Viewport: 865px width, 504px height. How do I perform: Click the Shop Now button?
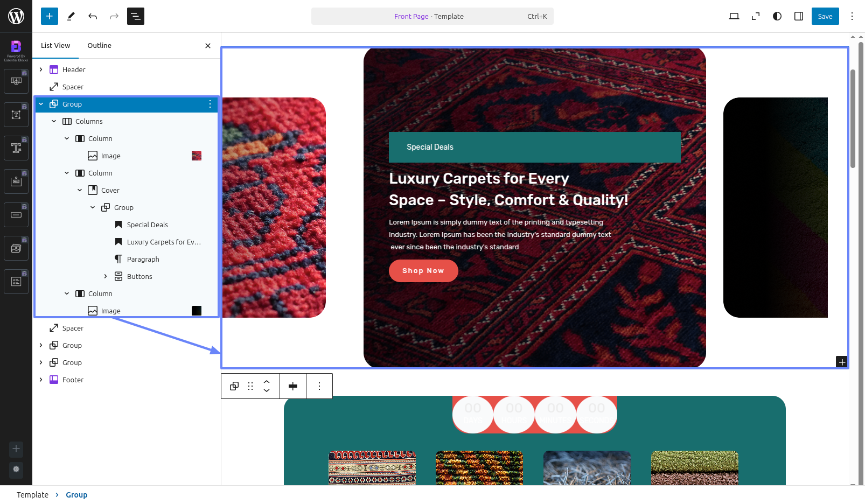423,271
